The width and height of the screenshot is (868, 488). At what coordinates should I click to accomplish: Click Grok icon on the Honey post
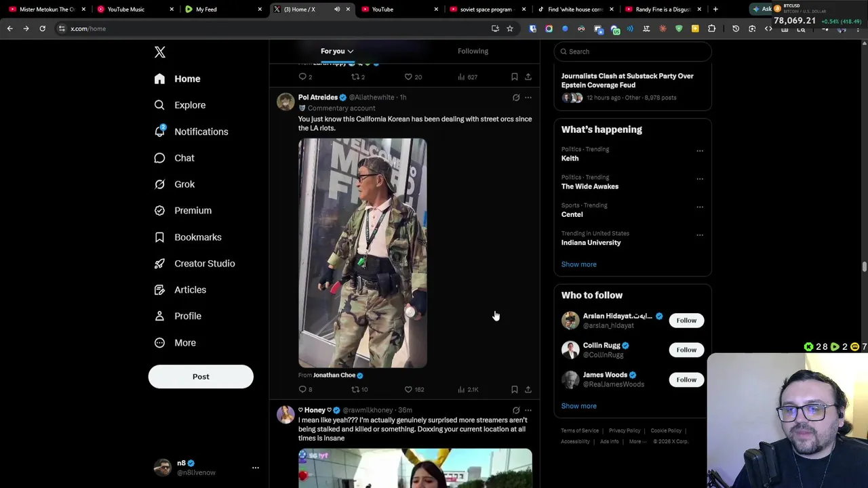tap(516, 410)
